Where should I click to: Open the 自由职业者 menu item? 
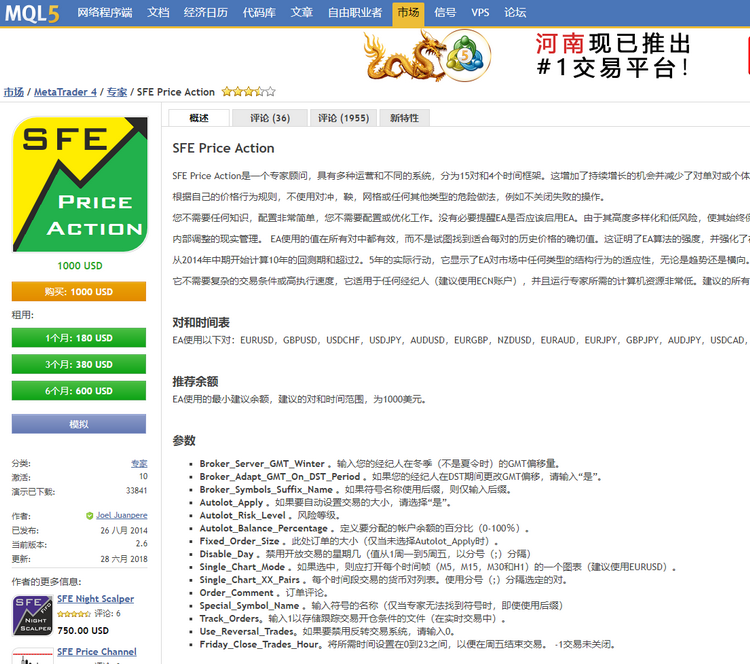[355, 12]
